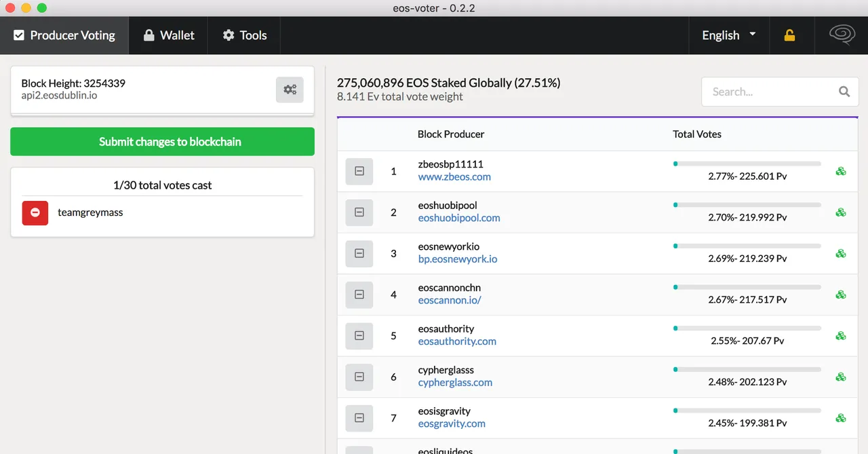Toggle vote for eosnewyorkio
This screenshot has height=454, width=868.
[359, 253]
